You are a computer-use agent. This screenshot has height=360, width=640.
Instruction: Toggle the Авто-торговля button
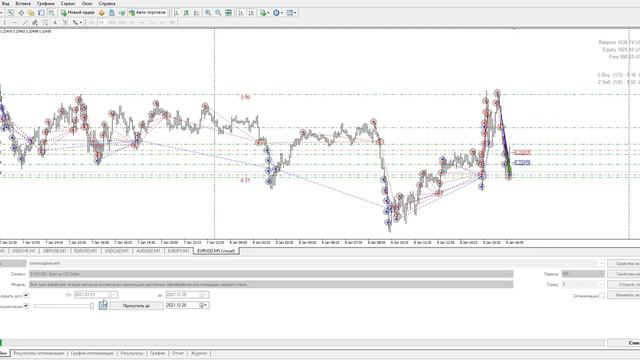[x=148, y=13]
